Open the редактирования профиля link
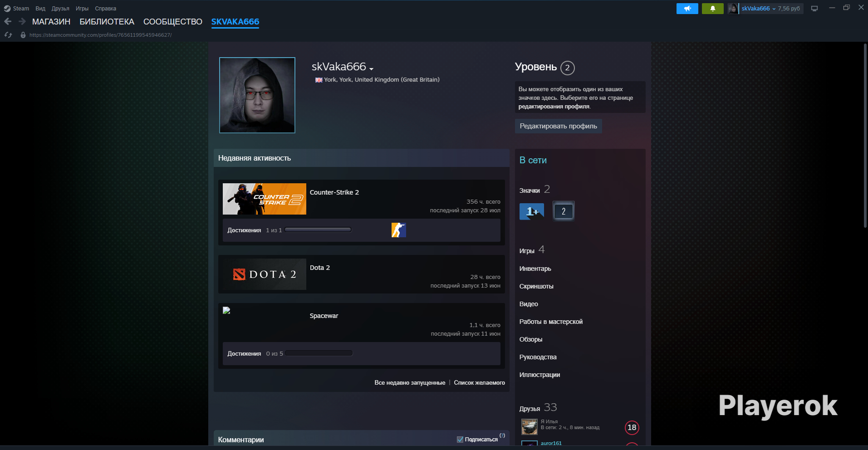 click(554, 107)
